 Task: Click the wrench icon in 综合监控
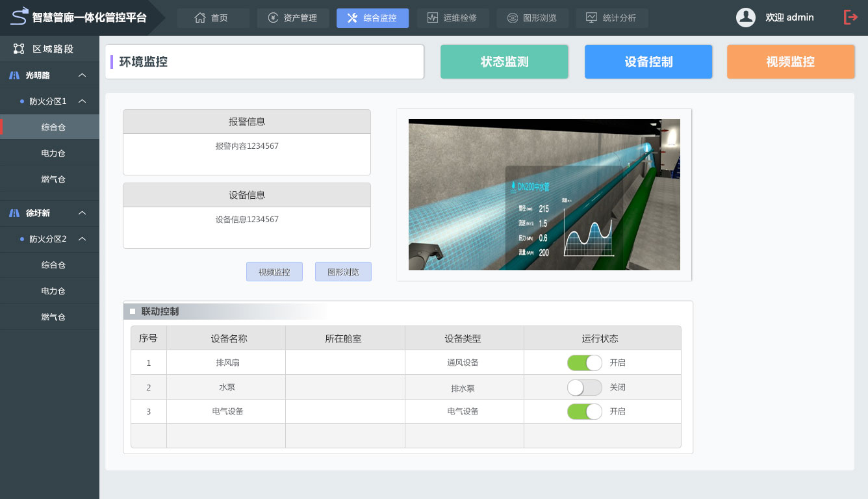pyautogui.click(x=352, y=18)
